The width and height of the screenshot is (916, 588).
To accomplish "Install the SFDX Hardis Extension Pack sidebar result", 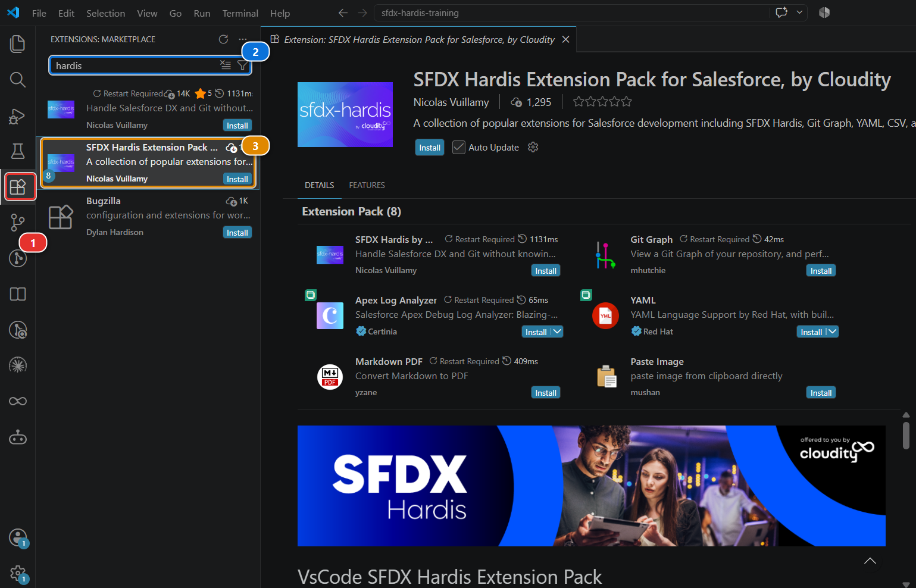I will click(237, 179).
